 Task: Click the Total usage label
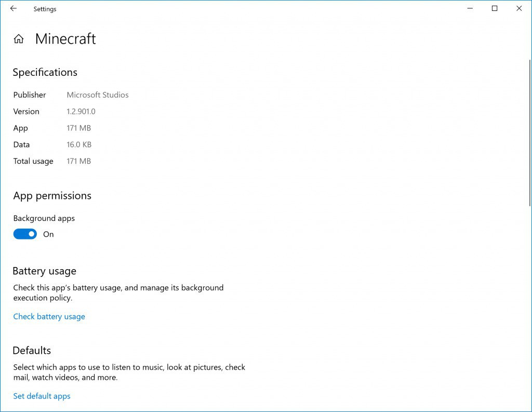click(x=33, y=161)
